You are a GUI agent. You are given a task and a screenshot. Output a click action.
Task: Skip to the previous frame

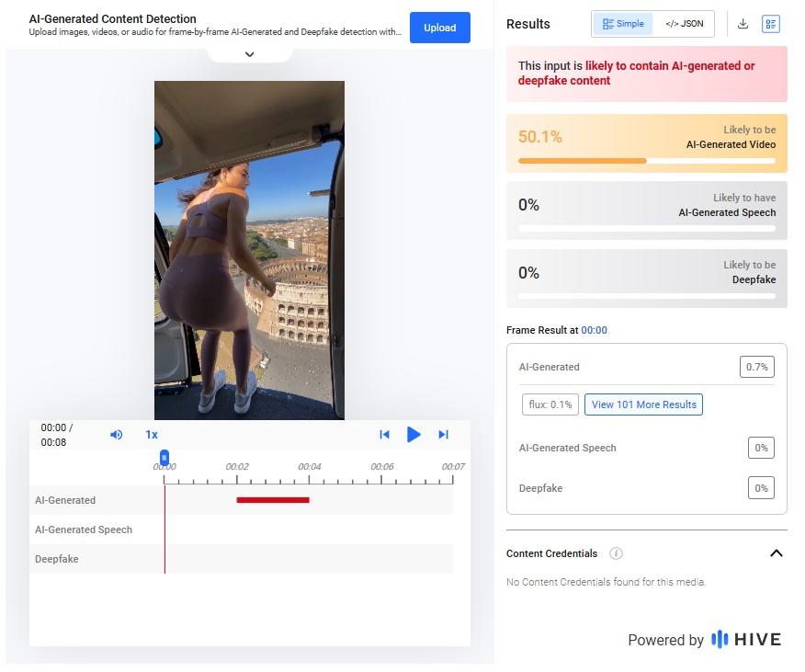coord(384,435)
